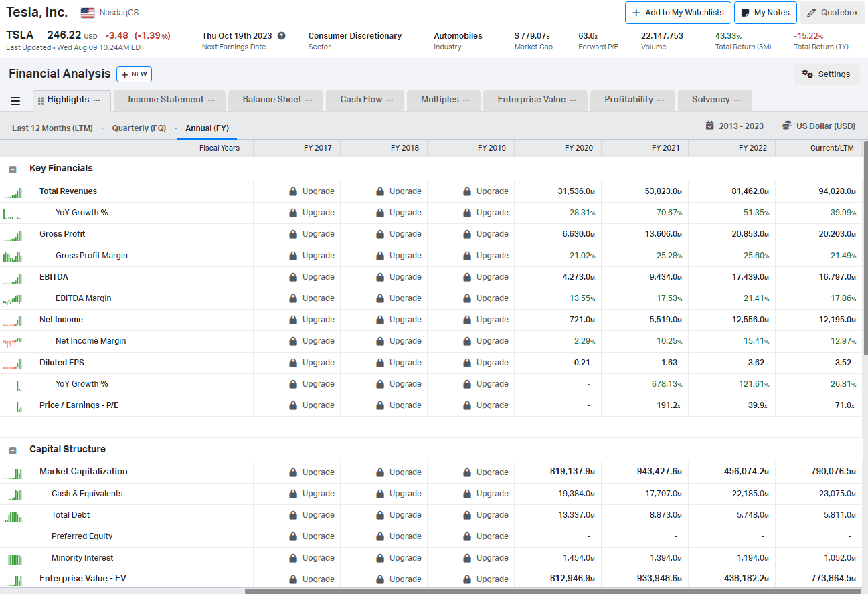
Task: Click the Total Debt sparkline icon
Action: pos(13,516)
